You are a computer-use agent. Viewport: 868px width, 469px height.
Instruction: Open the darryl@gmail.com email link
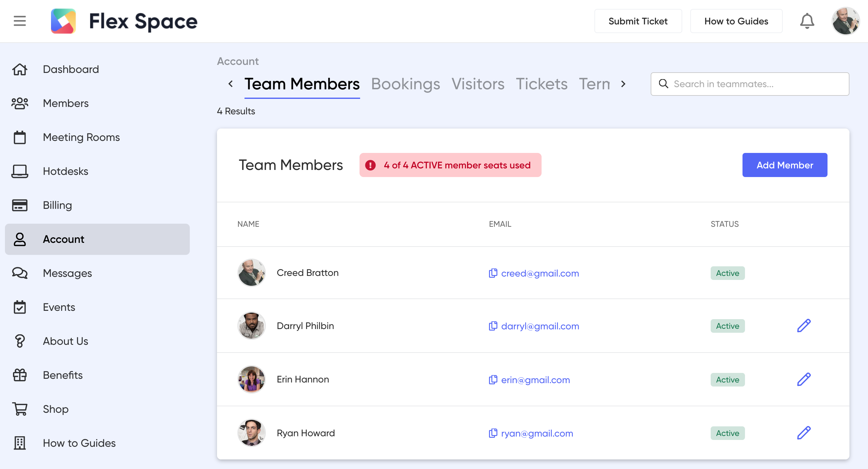click(x=540, y=326)
